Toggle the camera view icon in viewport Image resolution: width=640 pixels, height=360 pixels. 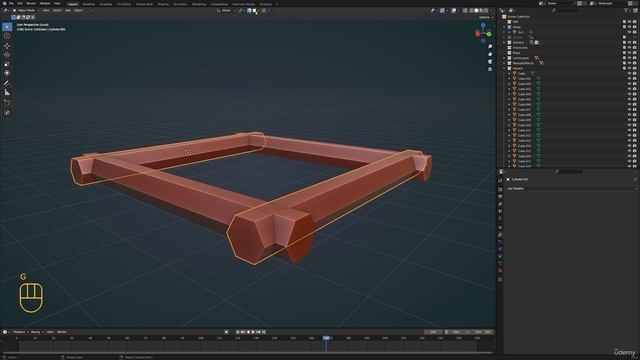pos(490,61)
